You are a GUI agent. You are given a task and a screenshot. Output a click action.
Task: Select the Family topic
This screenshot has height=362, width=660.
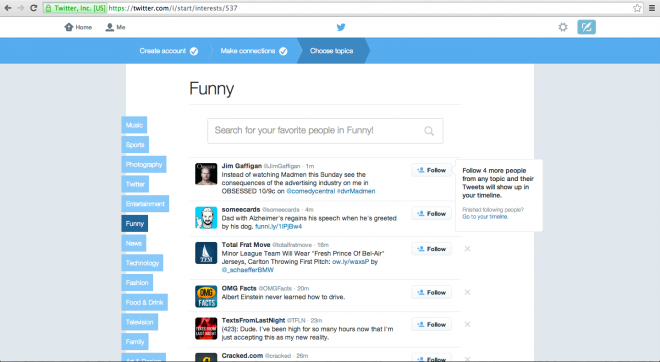click(135, 342)
